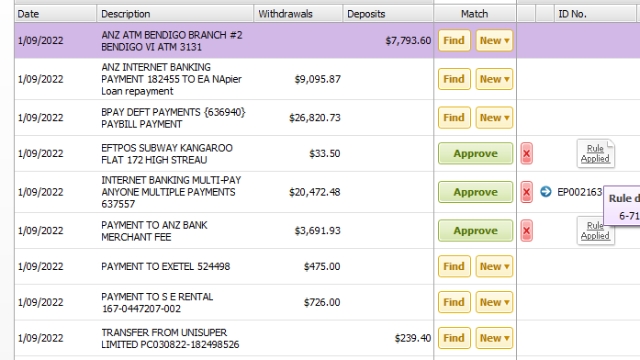This screenshot has width=640, height=360.
Task: Select the $239.40 deposit amount
Action: [413, 338]
